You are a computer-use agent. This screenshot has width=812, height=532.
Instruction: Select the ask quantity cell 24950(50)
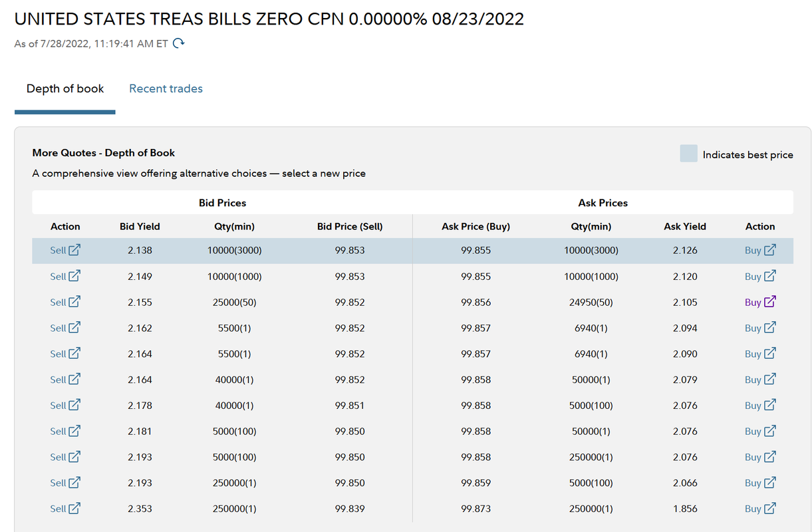pos(591,302)
